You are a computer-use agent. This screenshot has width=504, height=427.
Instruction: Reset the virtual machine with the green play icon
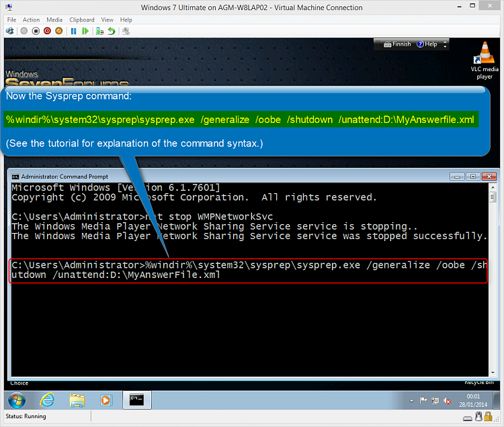pyautogui.click(x=85, y=31)
